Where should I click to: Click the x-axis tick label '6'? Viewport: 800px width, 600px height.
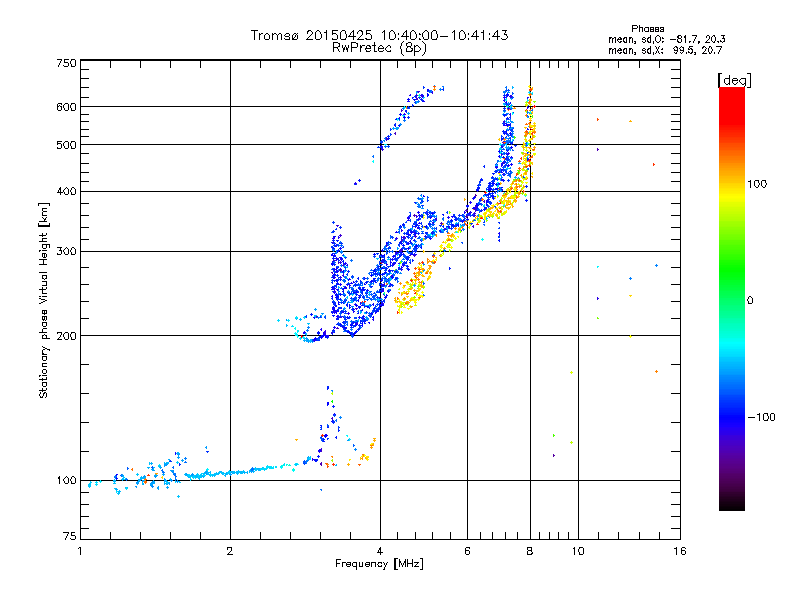[467, 551]
